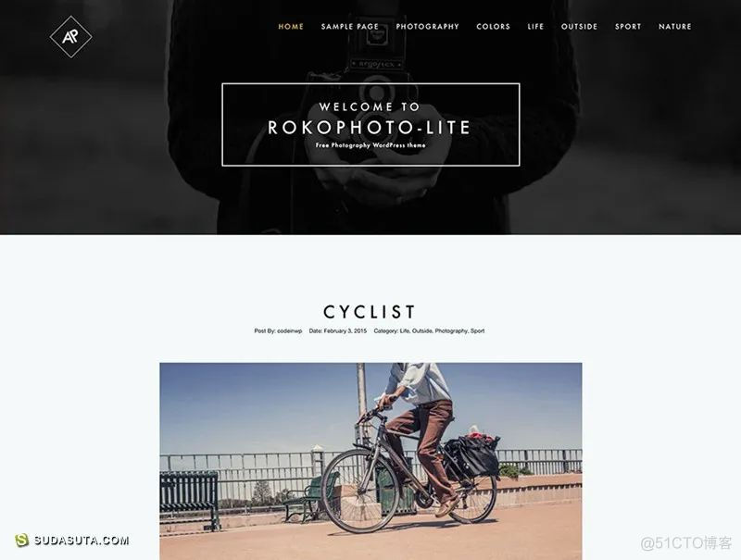Open the Sport menu item

628,27
